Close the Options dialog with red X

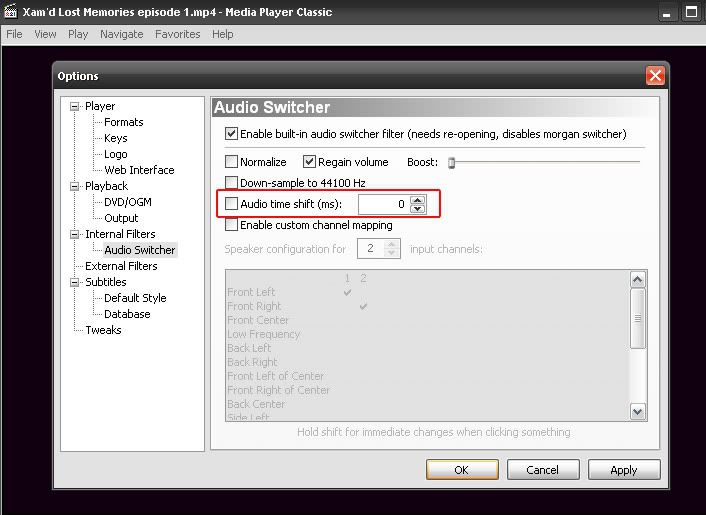(x=655, y=76)
